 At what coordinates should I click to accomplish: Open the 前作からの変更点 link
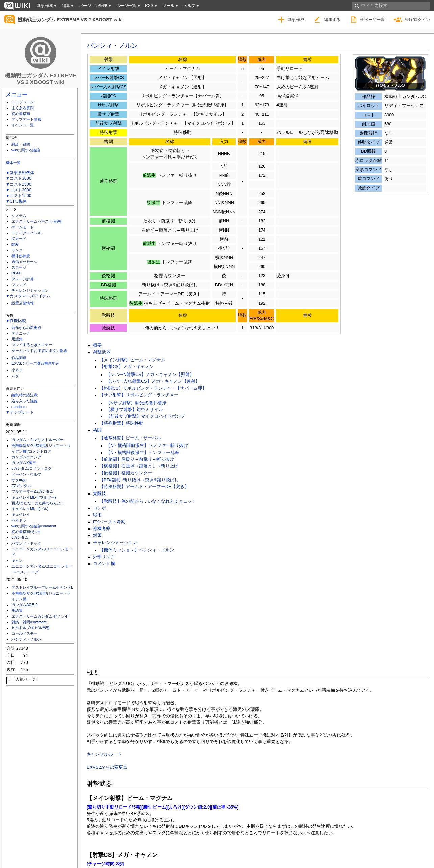tap(26, 328)
